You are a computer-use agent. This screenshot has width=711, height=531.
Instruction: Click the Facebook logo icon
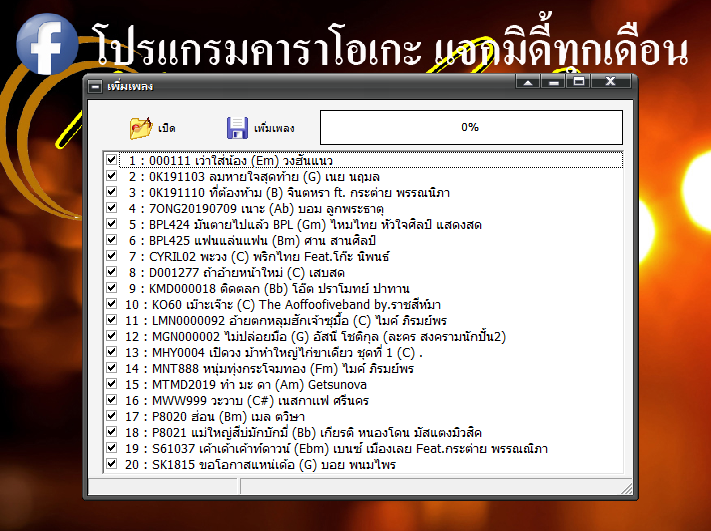point(47,44)
